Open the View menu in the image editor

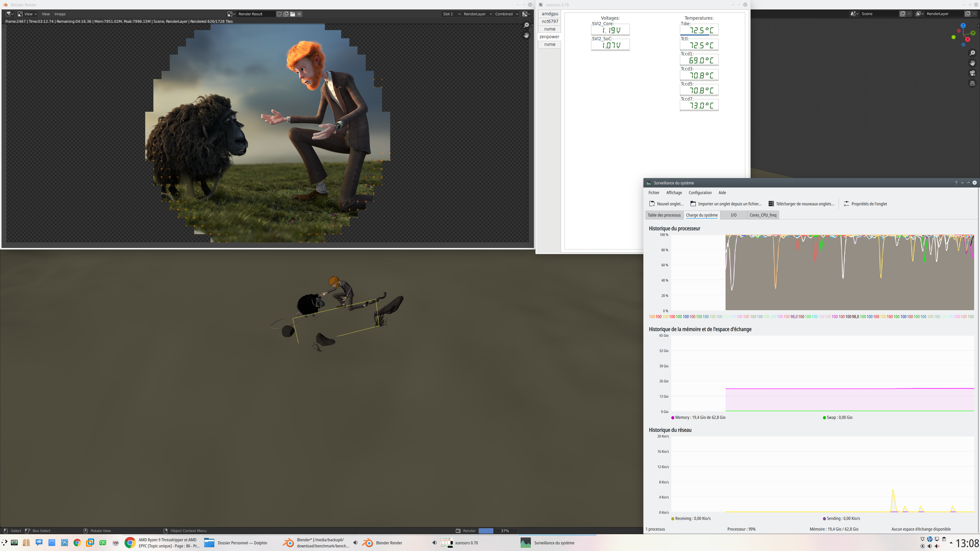[x=46, y=14]
